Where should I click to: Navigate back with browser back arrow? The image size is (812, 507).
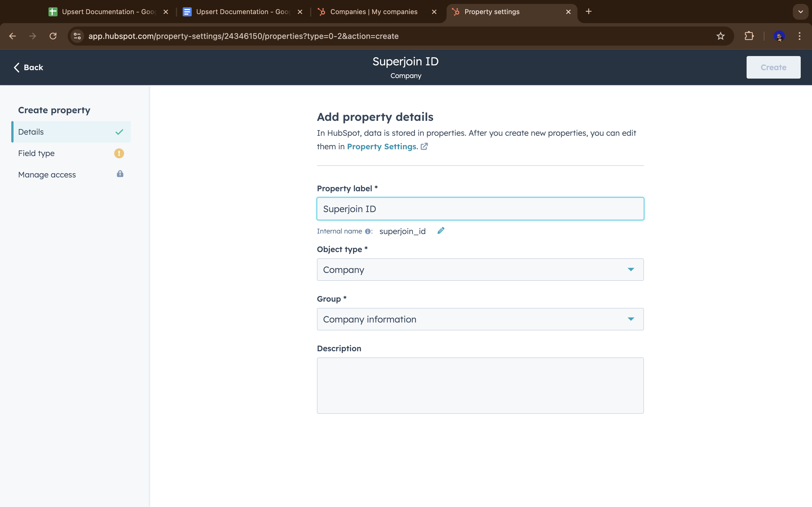(x=13, y=36)
